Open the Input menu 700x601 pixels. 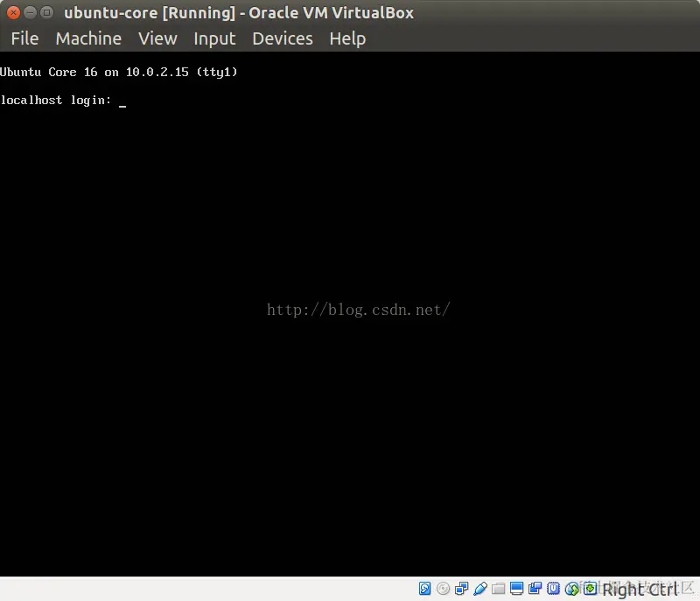click(214, 38)
